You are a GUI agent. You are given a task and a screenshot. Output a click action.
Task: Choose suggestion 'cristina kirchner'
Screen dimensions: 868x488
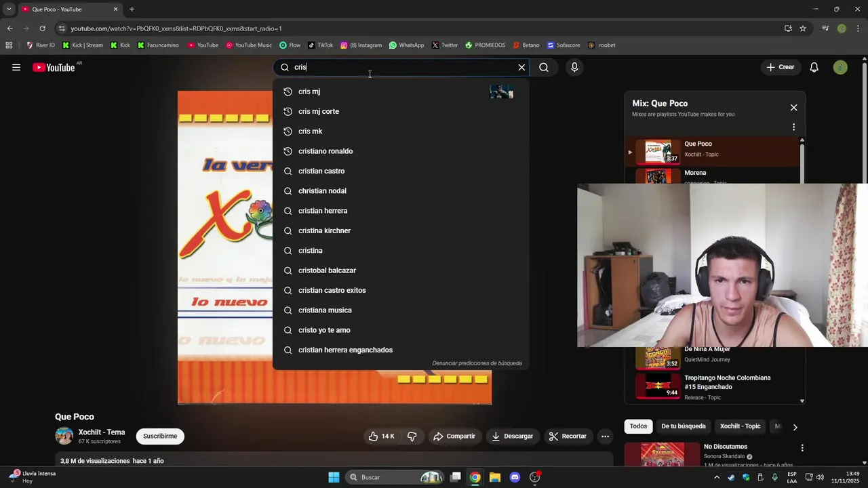[401, 230]
